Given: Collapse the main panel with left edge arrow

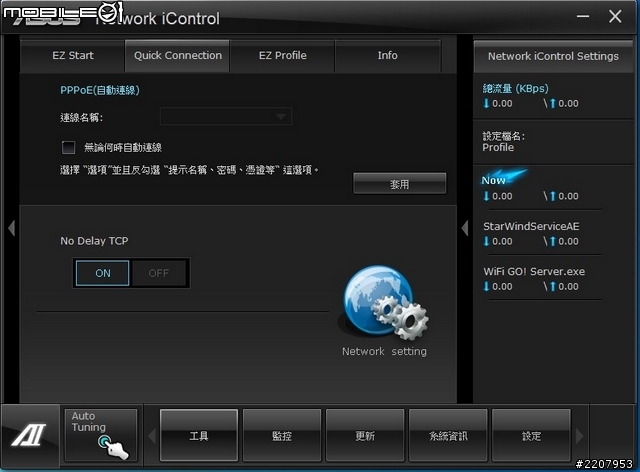Looking at the screenshot, I should coord(11,228).
